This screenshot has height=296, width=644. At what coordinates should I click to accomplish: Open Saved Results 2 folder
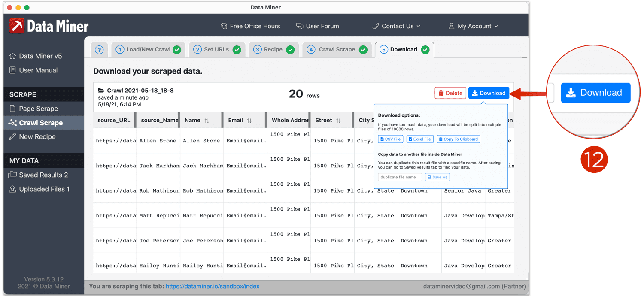[43, 175]
